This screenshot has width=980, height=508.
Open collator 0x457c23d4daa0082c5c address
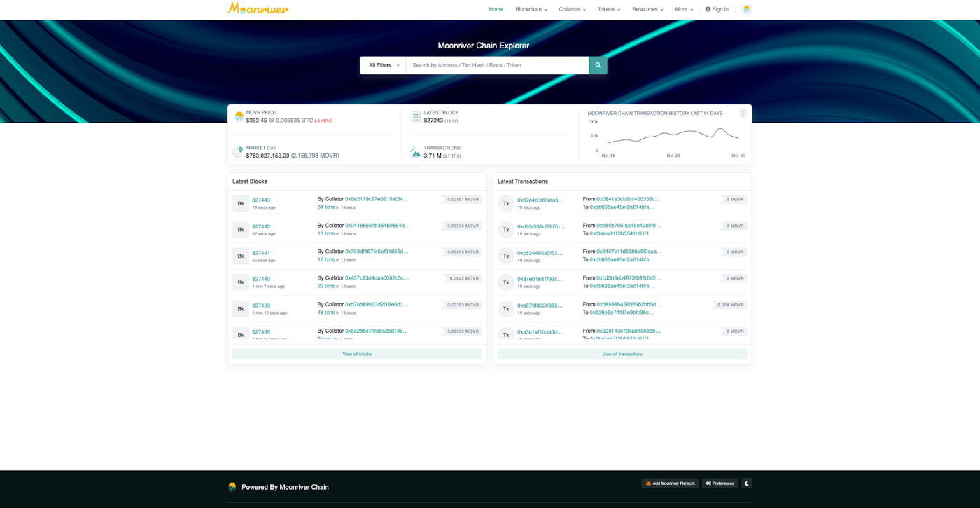tap(377, 278)
